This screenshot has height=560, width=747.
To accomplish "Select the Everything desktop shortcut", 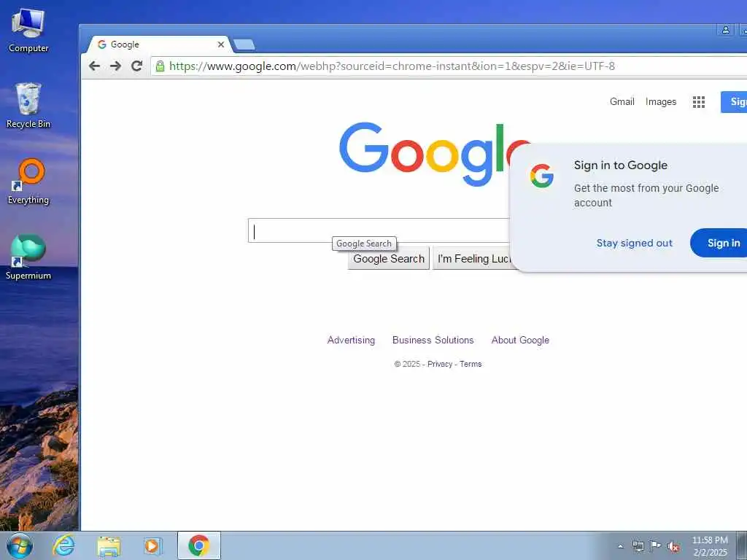I will coord(28,182).
